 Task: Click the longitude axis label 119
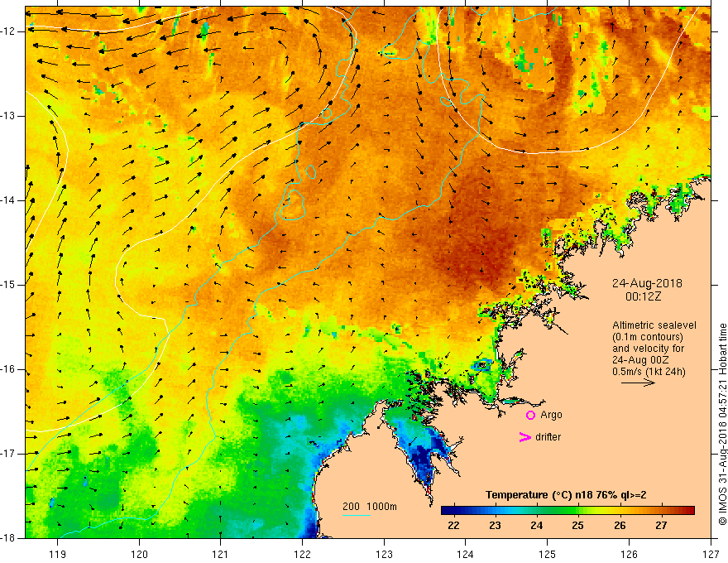58,554
